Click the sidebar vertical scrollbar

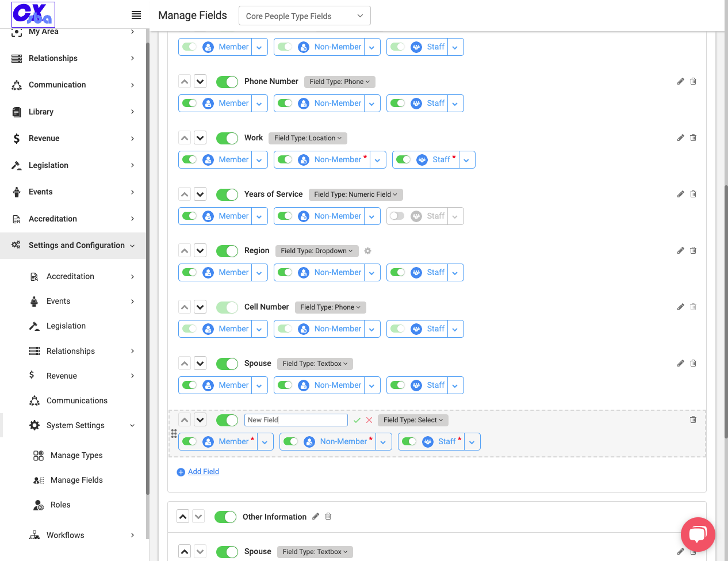coord(148,269)
